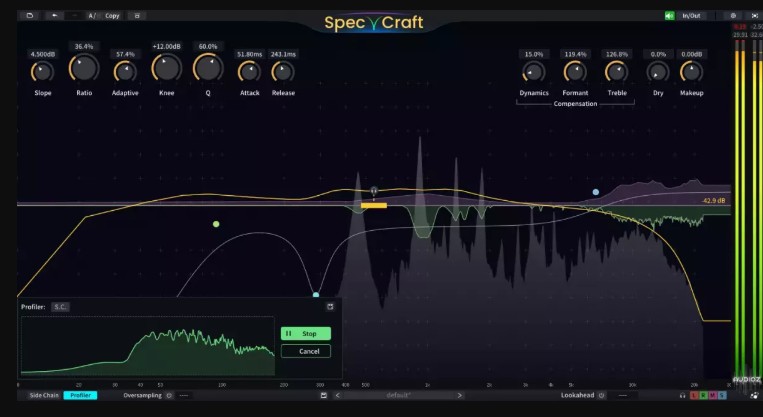
Task: Edit the Knee value +12.00dB
Action: [166, 46]
